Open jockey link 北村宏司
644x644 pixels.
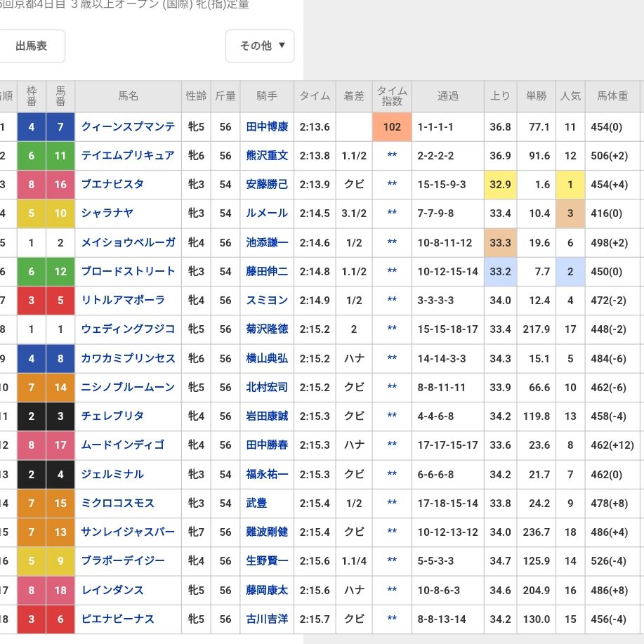click(267, 387)
